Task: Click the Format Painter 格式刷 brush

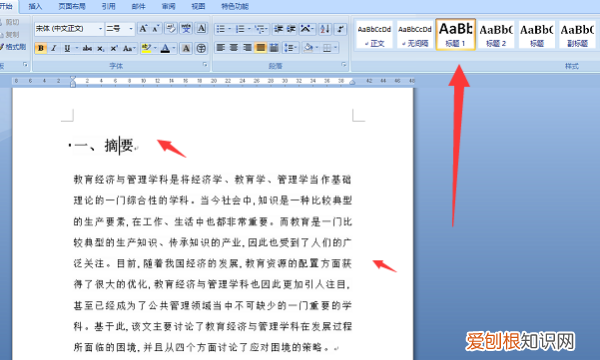Action: [x=13, y=47]
